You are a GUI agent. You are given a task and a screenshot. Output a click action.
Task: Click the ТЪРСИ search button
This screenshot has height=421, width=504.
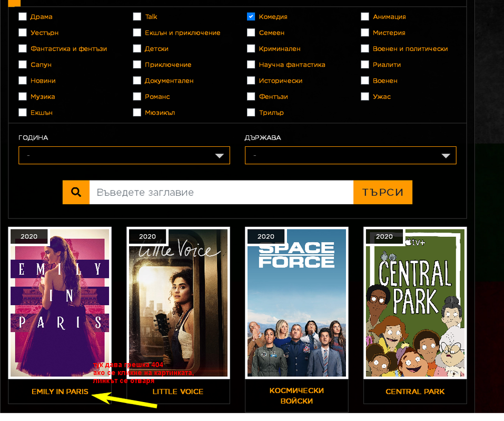coord(383,192)
